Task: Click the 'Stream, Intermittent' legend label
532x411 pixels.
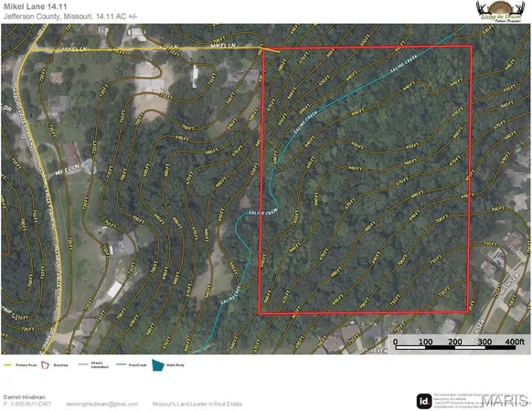Action: 100,365
